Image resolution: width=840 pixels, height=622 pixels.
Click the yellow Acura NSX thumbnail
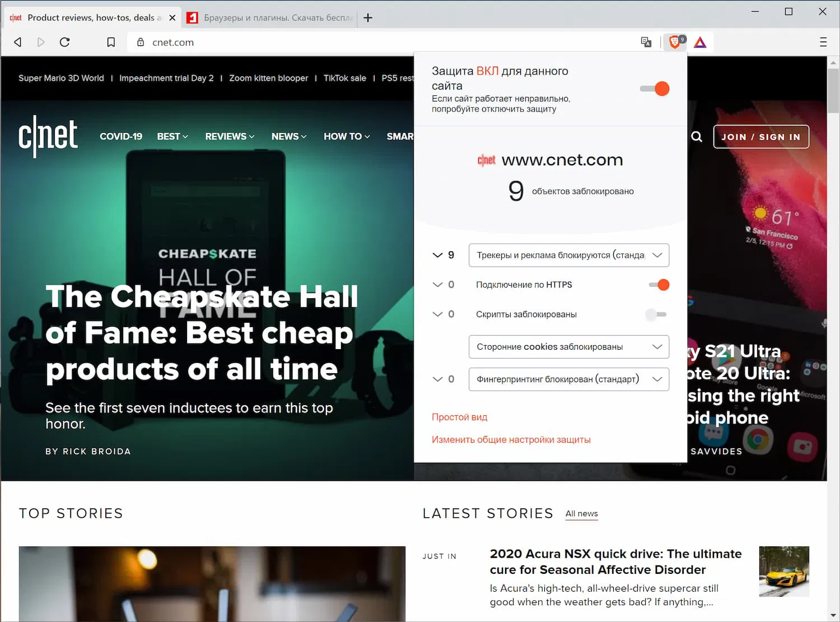784,572
